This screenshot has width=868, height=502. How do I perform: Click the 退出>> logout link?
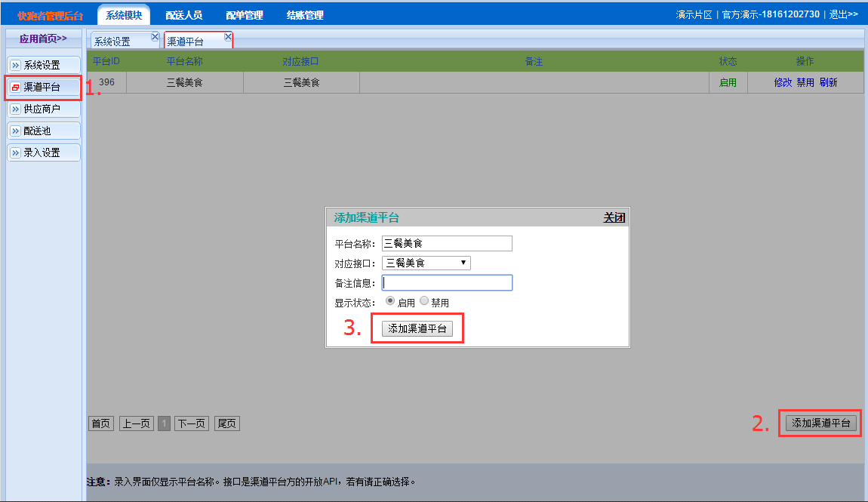(x=843, y=14)
